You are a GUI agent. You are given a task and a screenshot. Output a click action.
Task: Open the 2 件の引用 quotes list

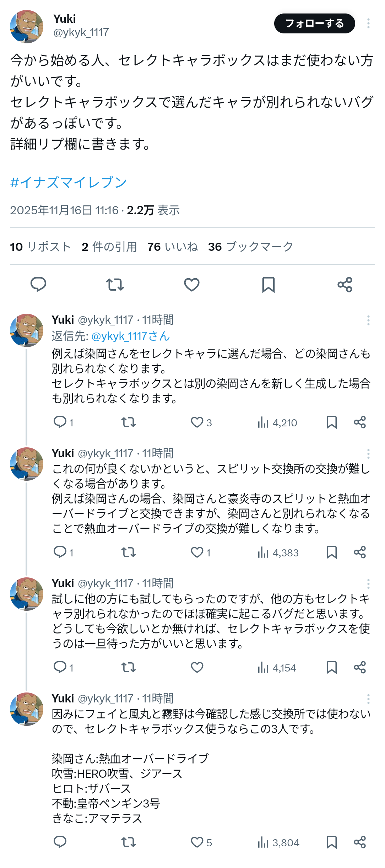(x=109, y=247)
